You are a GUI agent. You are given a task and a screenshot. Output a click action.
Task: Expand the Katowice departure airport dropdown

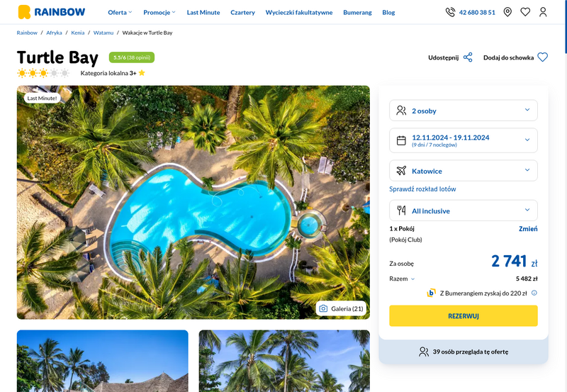464,171
